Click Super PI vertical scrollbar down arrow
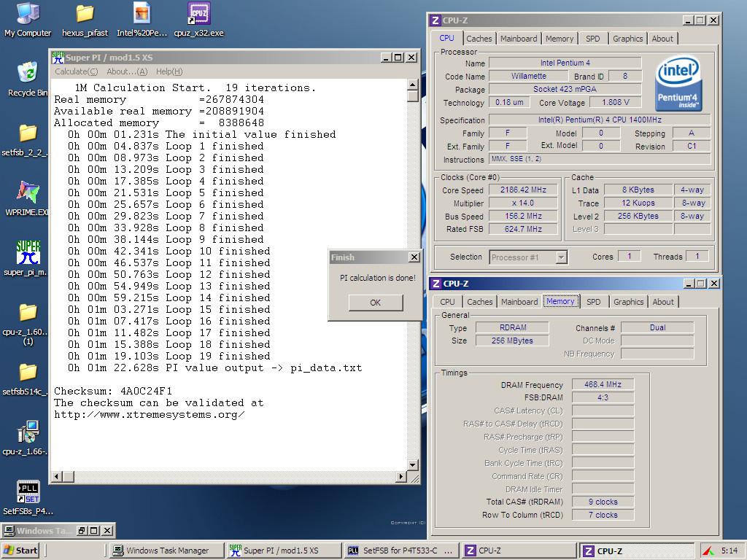 pos(413,464)
